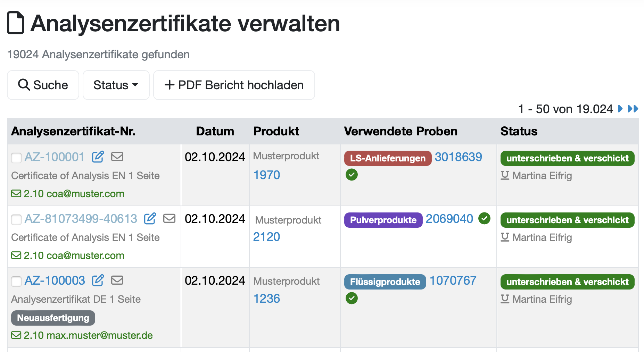Viewport: 644px width, 352px height.
Task: Click the PDF Bericht hochladen button
Action: (234, 85)
